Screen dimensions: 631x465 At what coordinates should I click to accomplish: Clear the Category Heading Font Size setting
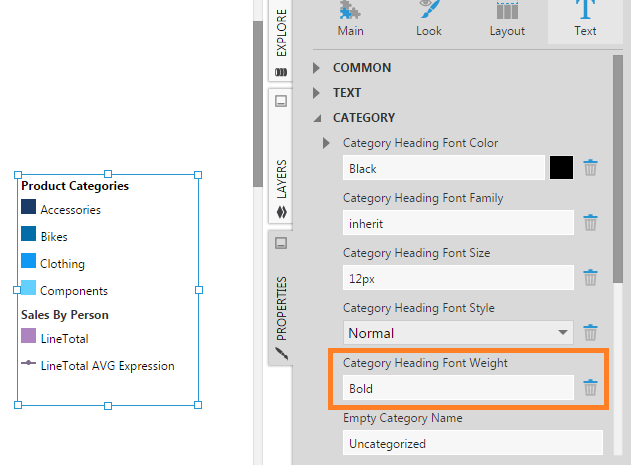click(x=590, y=277)
